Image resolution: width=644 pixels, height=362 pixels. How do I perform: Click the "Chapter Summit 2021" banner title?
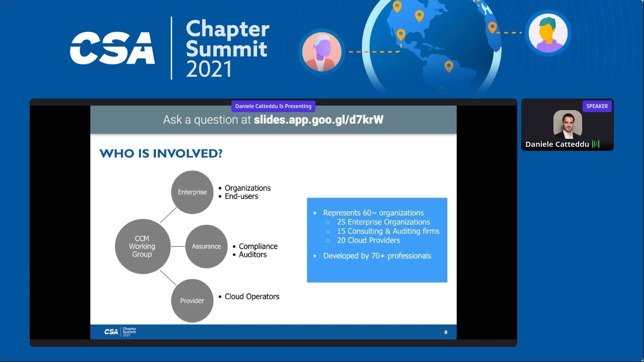coord(227,48)
